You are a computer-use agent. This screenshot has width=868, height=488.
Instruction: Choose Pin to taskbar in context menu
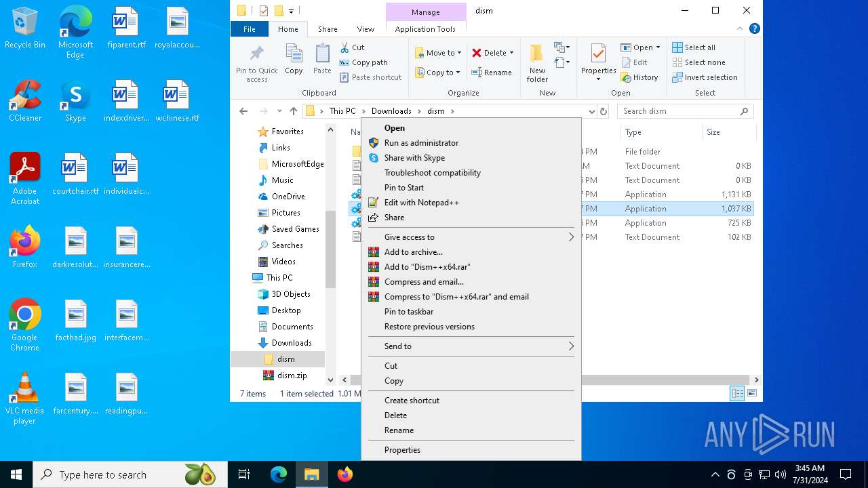click(471, 312)
